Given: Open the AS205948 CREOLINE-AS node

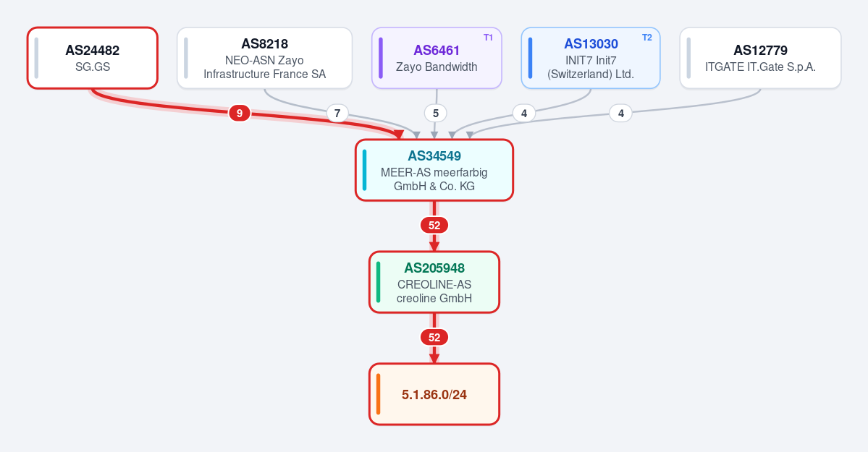Looking at the screenshot, I should click(x=434, y=282).
